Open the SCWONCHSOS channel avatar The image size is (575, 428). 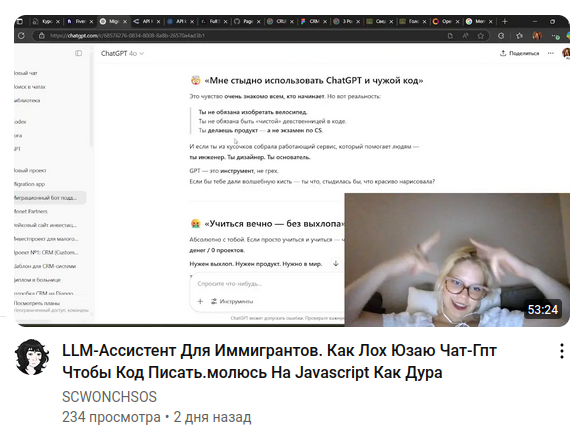click(x=32, y=357)
